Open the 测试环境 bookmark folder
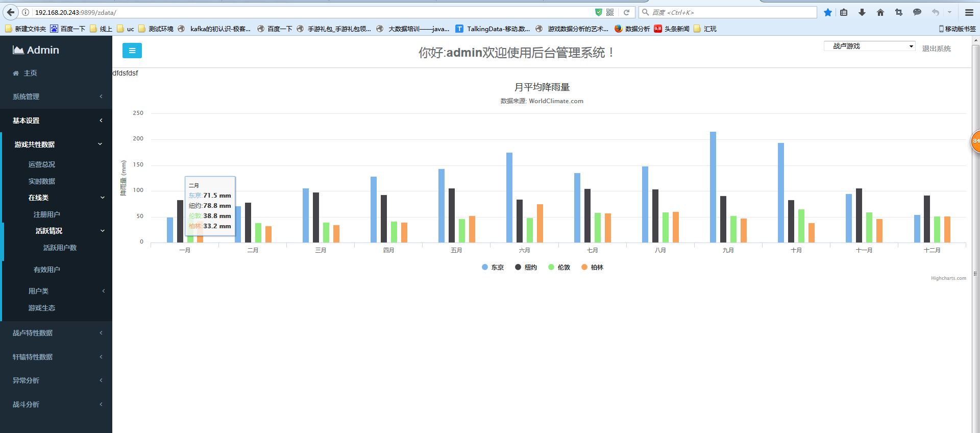Screen dimensions: 980x433 (x=156, y=29)
